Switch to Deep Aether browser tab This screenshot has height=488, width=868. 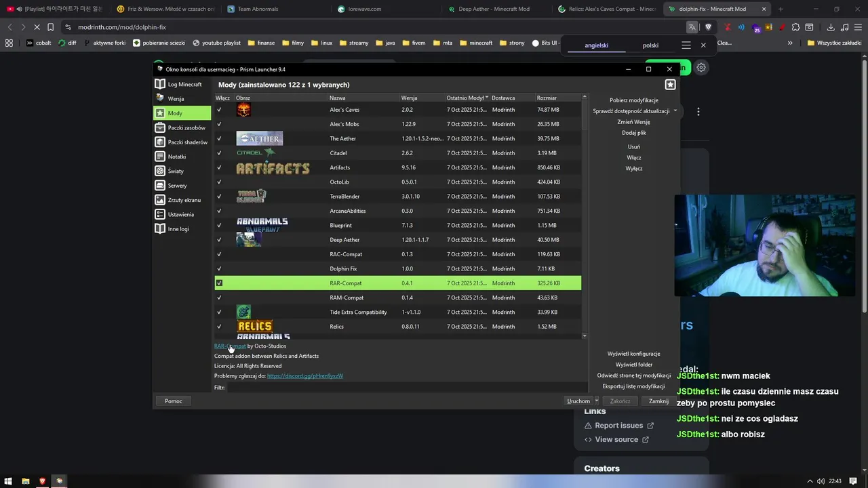494,9
